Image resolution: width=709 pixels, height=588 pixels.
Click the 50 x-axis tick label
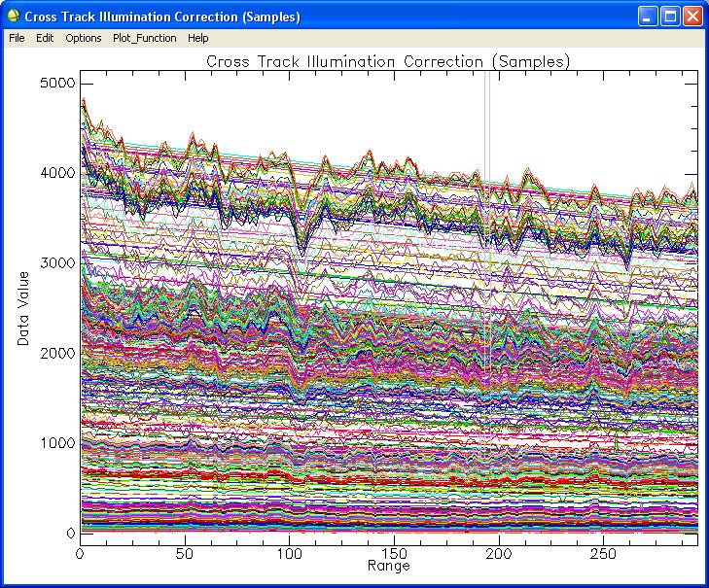(x=185, y=554)
